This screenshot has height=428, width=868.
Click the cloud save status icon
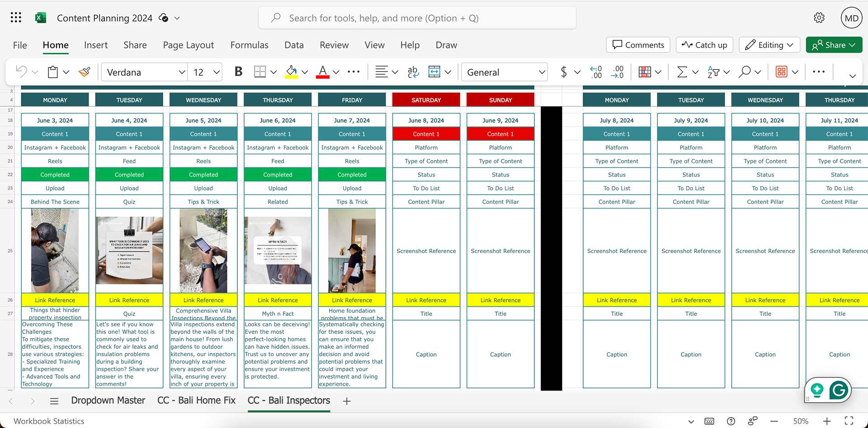tap(164, 18)
